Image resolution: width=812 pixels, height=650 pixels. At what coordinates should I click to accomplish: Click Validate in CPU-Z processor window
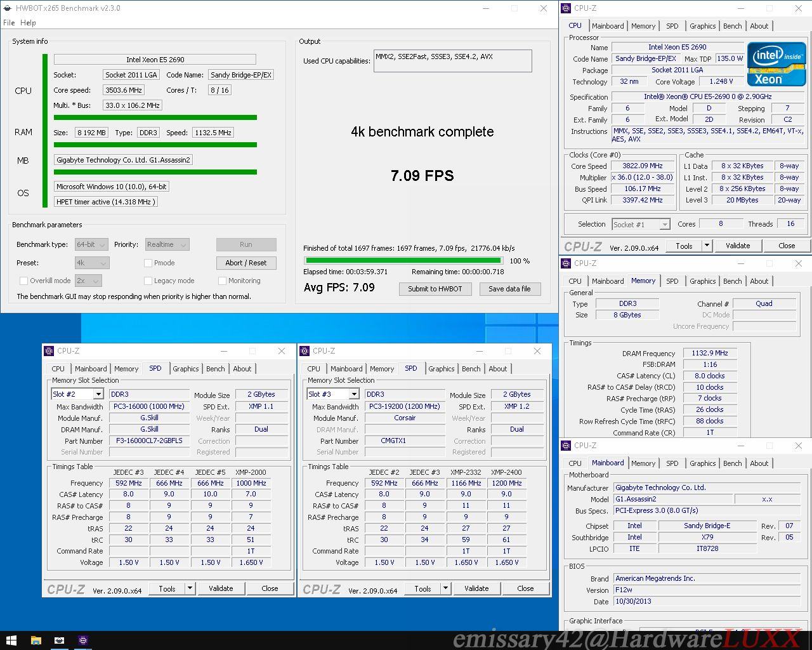coord(738,246)
